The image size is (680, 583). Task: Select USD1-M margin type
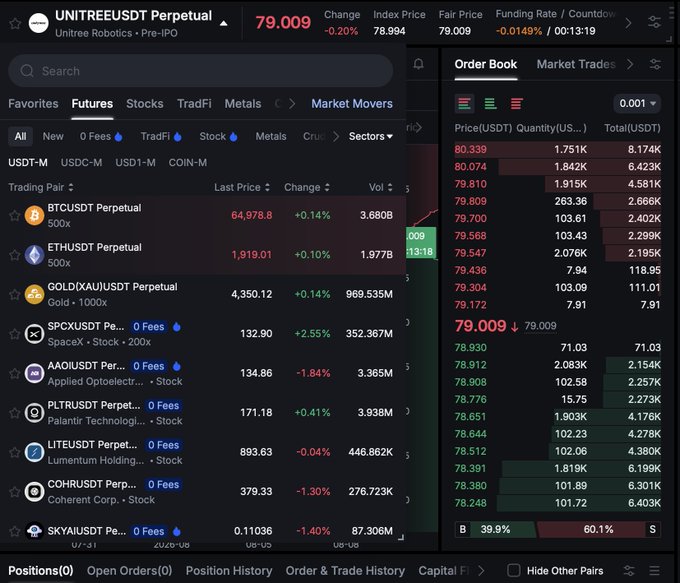135,163
